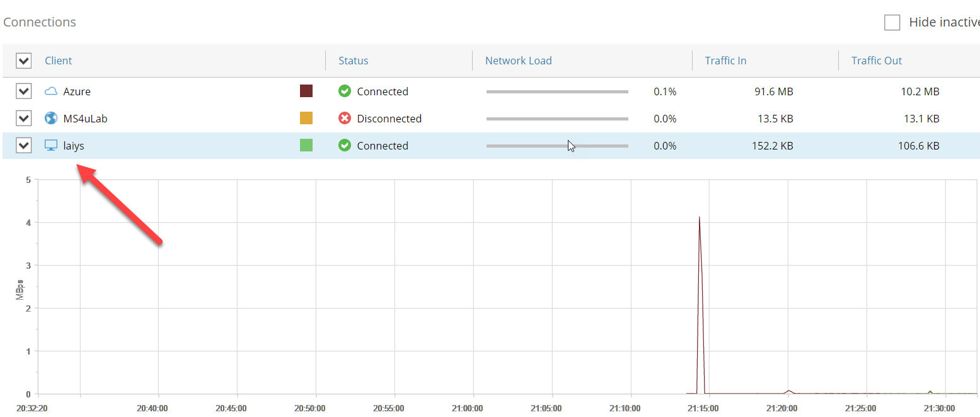Screen dimensions: 980x417
Task: Sort by Traffic Out column header
Action: click(x=876, y=61)
